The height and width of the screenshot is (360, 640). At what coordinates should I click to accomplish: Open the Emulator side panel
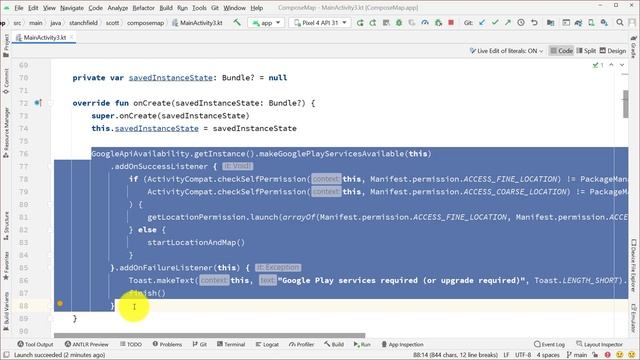click(x=633, y=318)
